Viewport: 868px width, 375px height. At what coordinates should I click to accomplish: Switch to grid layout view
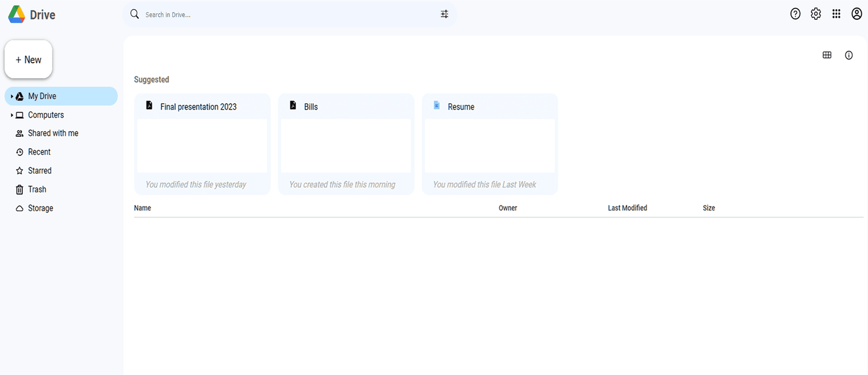tap(826, 55)
